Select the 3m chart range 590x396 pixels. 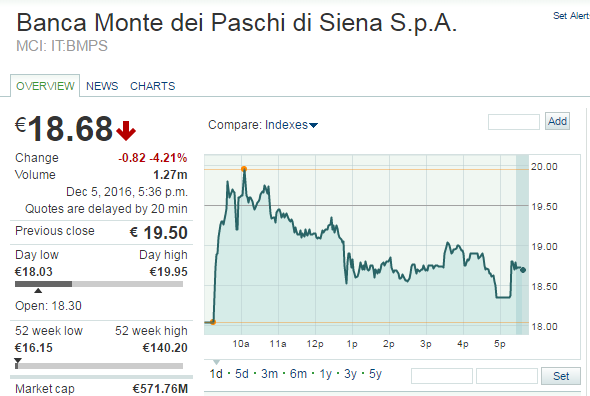coord(269,374)
